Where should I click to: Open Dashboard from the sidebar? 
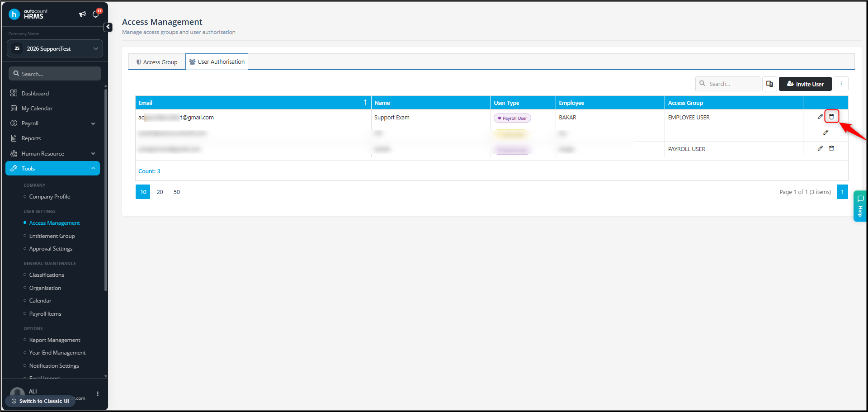[35, 93]
